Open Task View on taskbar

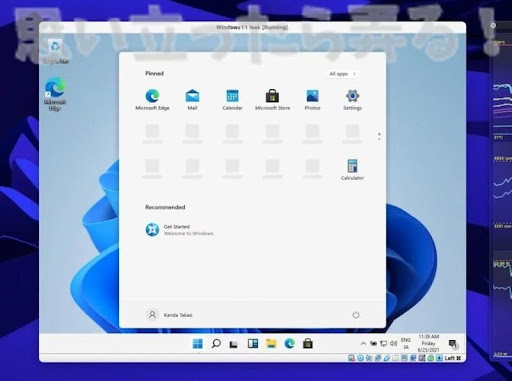(x=234, y=344)
